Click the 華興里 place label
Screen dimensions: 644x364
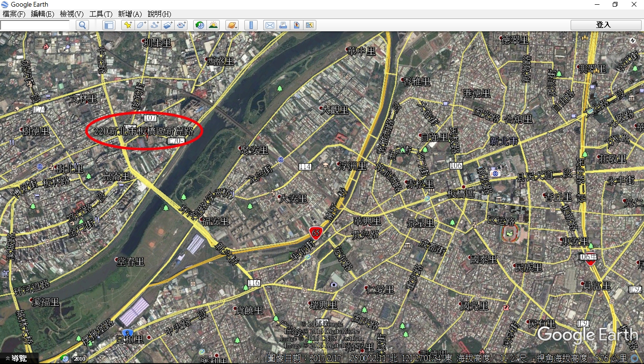367,221
